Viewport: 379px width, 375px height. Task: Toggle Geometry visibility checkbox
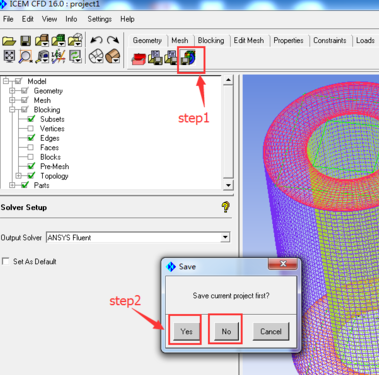pos(25,91)
